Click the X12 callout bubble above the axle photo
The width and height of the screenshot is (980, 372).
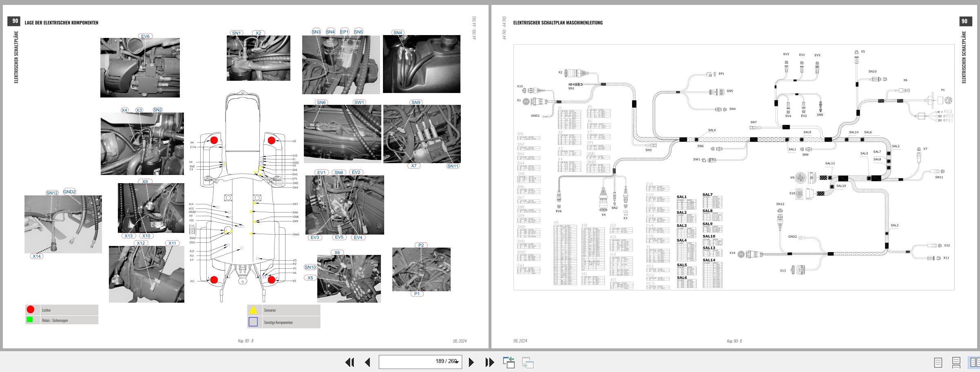tap(141, 243)
